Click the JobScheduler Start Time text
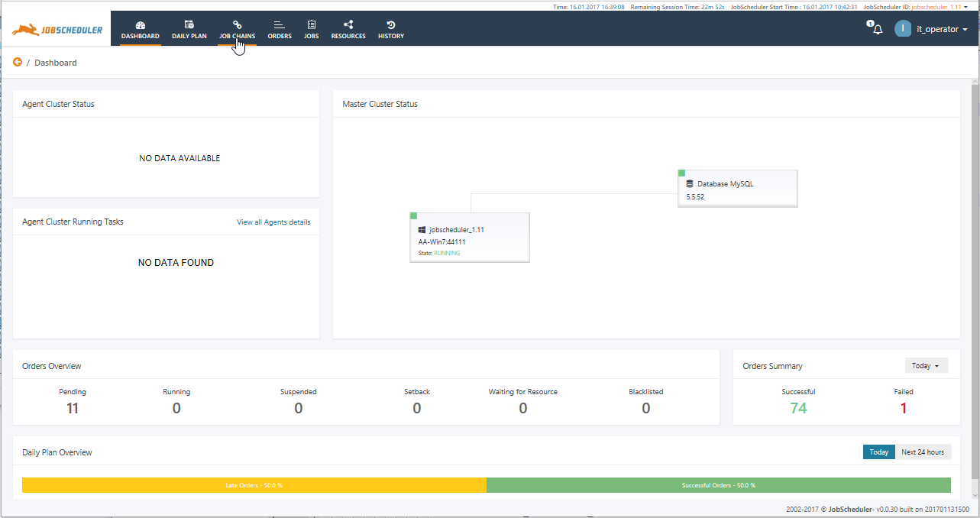 [794, 7]
